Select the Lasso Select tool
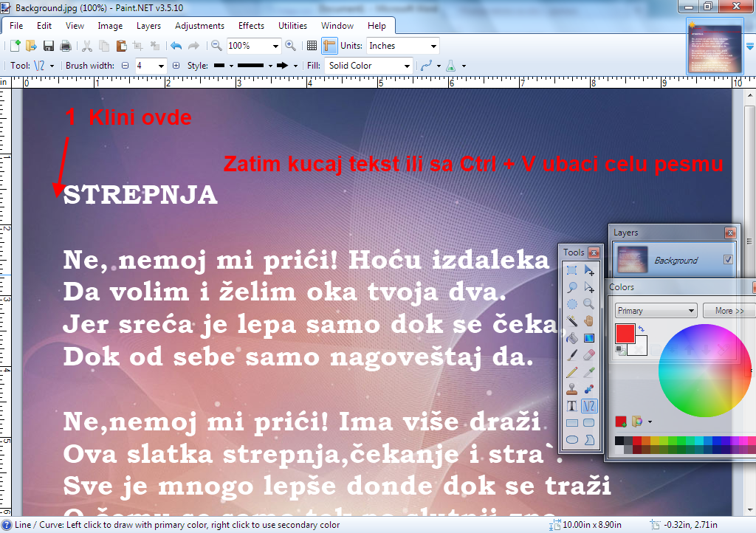The width and height of the screenshot is (756, 533). [x=572, y=287]
